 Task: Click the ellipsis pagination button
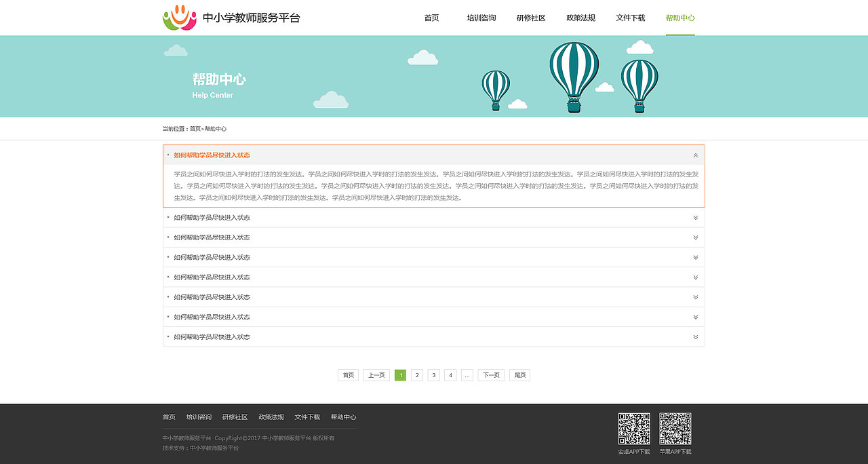(467, 374)
